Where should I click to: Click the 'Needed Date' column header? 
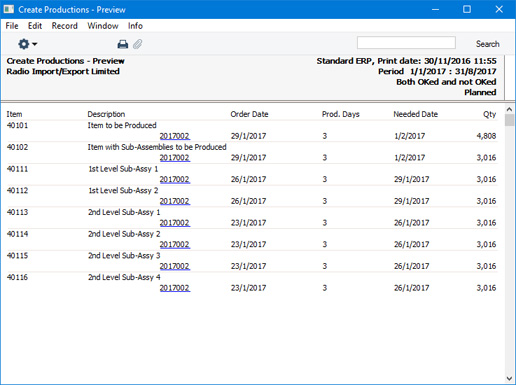(415, 114)
